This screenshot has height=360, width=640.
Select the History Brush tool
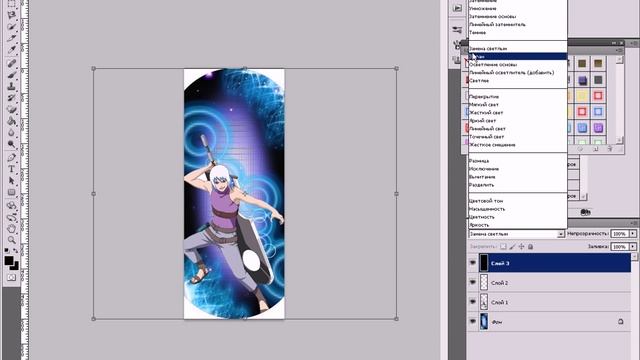(11, 98)
